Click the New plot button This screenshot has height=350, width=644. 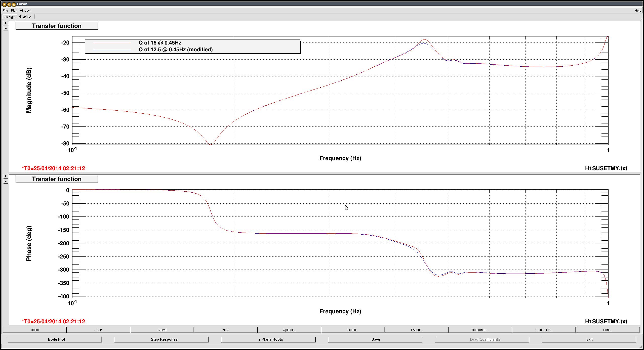point(226,330)
